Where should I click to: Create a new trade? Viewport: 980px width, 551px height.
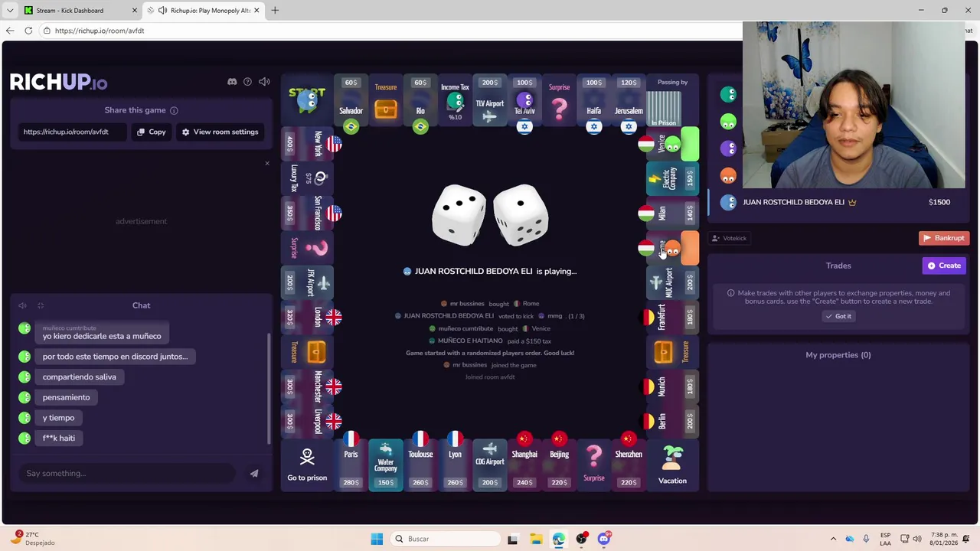click(x=944, y=266)
